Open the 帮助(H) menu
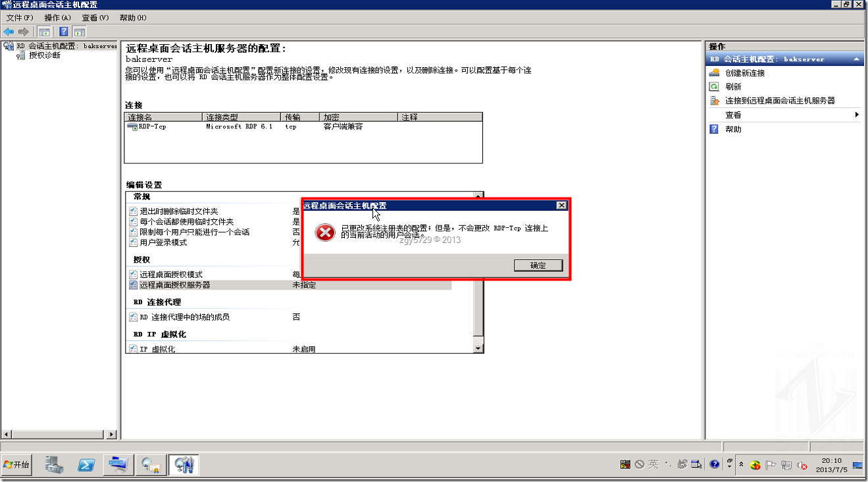 point(134,18)
